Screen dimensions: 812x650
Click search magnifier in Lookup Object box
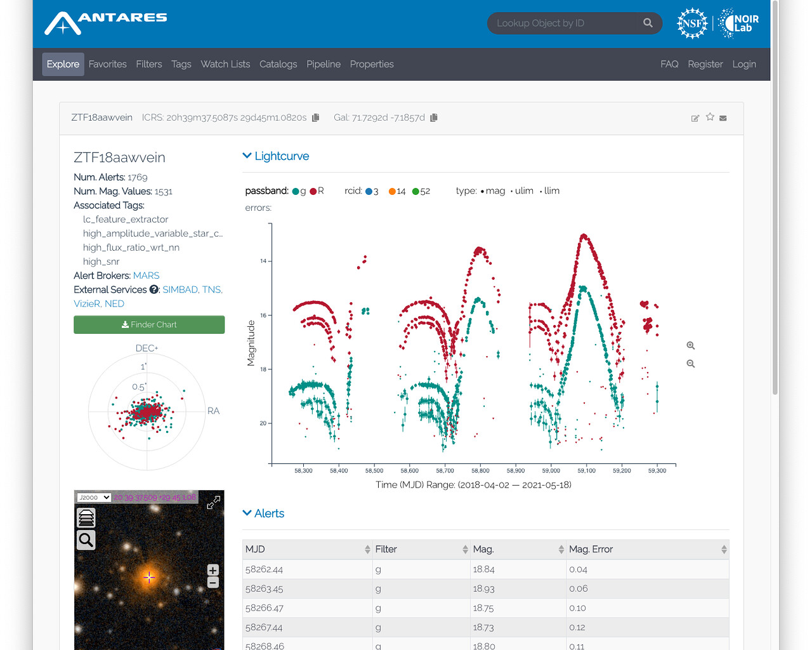648,23
